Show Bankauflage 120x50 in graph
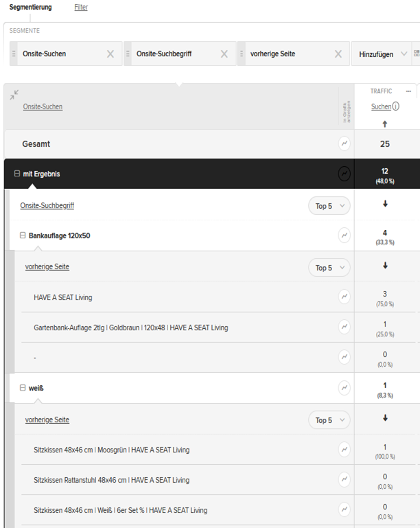Viewport: 420px width, 528px height. [x=345, y=236]
